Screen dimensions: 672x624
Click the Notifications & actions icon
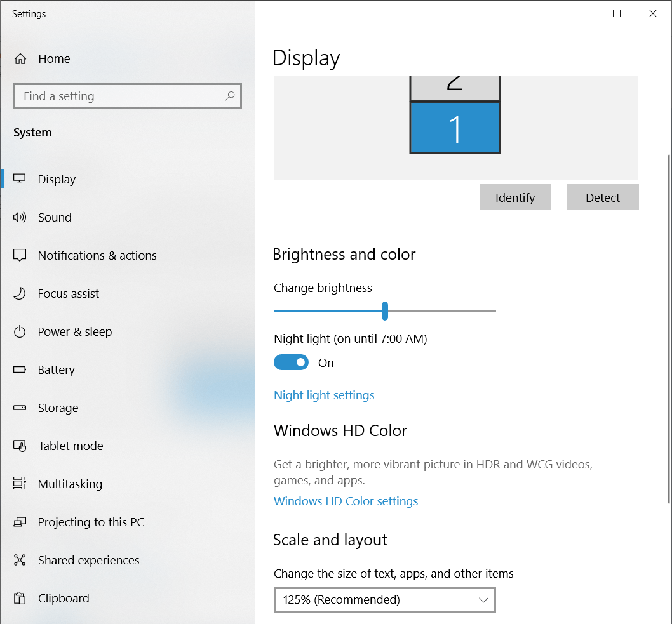[x=20, y=255]
